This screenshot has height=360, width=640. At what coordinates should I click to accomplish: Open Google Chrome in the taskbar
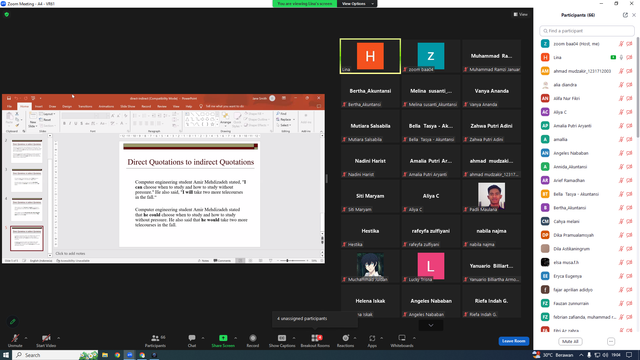[117, 355]
